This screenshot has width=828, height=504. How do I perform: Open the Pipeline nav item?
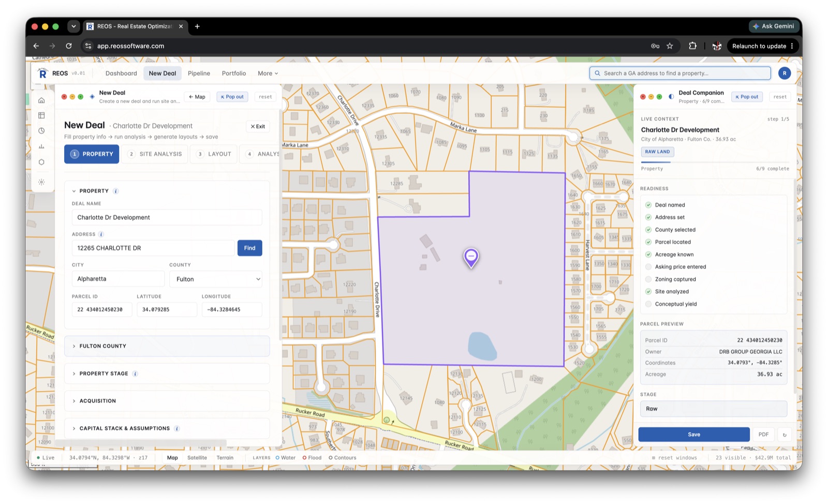[199, 73]
